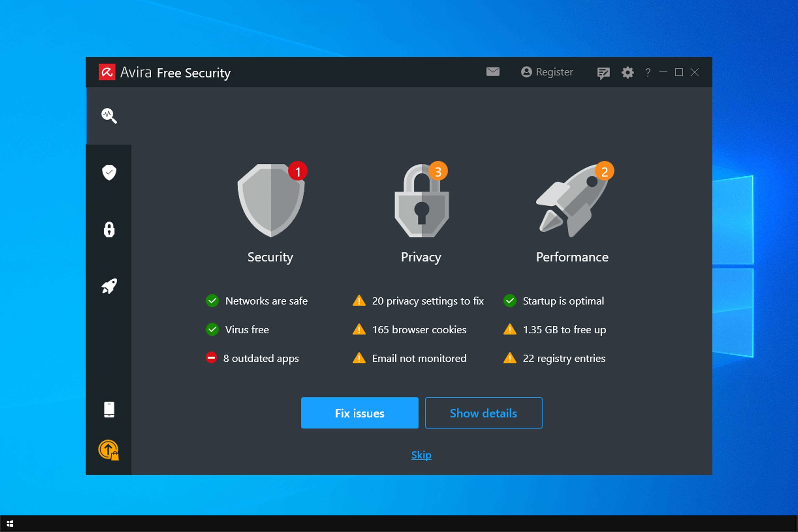Viewport: 798px width, 532px height.
Task: Click the Avira logo icon
Action: (x=107, y=72)
